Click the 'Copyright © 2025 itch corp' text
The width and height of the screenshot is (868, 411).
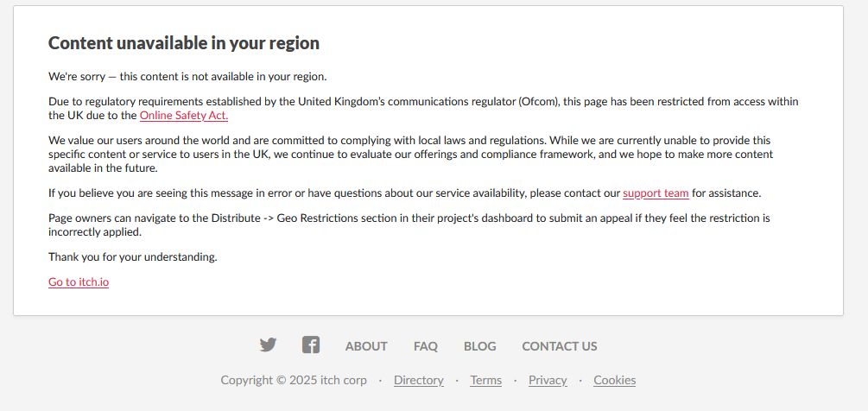[294, 380]
